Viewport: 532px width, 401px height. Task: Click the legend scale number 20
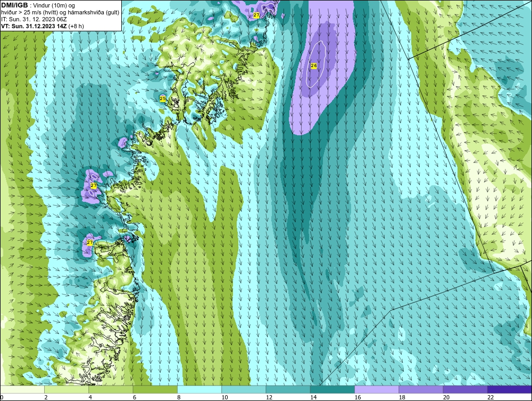[446, 398]
